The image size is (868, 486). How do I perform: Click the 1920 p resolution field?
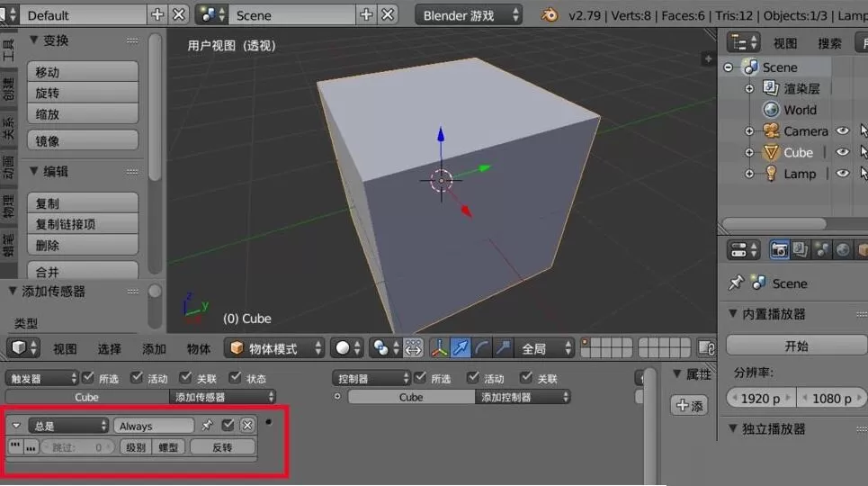[761, 398]
